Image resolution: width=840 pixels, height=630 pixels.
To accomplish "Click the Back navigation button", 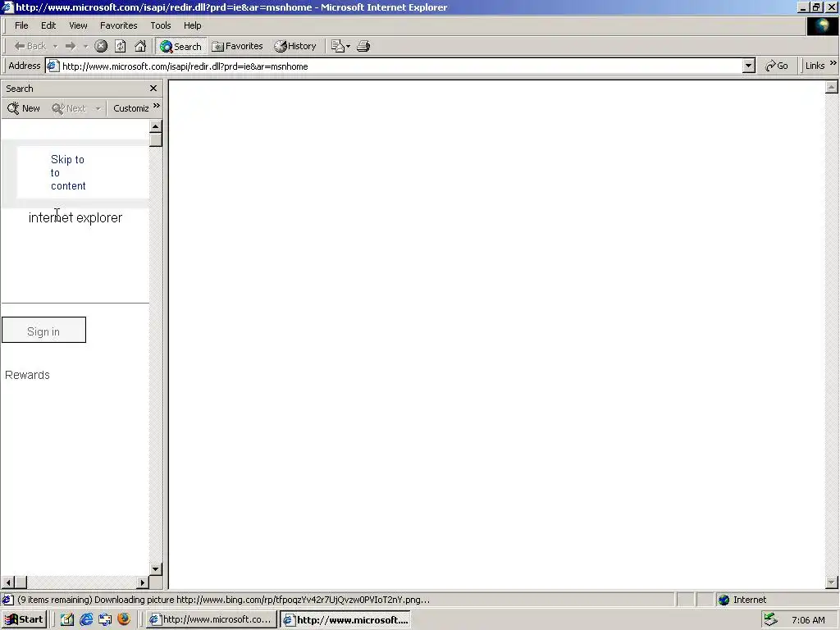I will point(30,46).
